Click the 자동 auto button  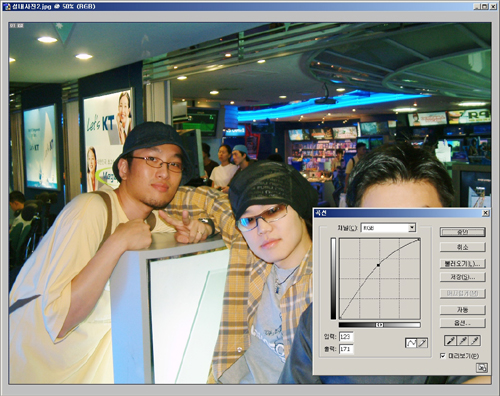coord(463,310)
